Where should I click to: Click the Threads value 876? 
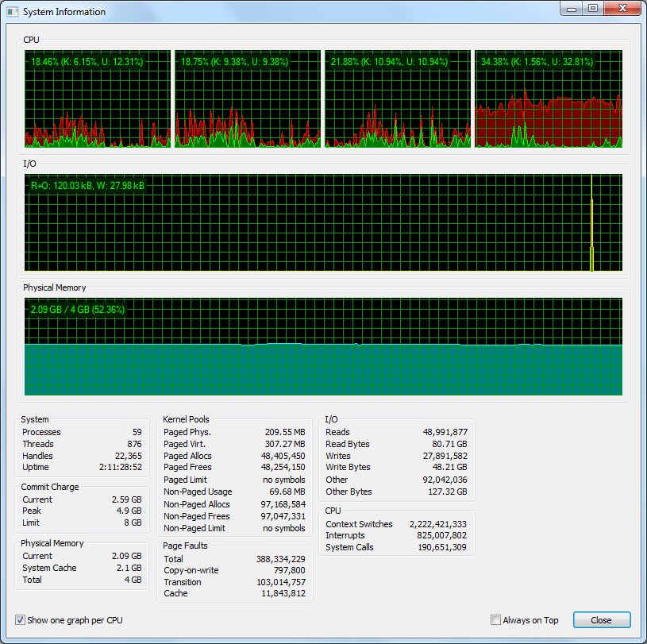tap(134, 444)
